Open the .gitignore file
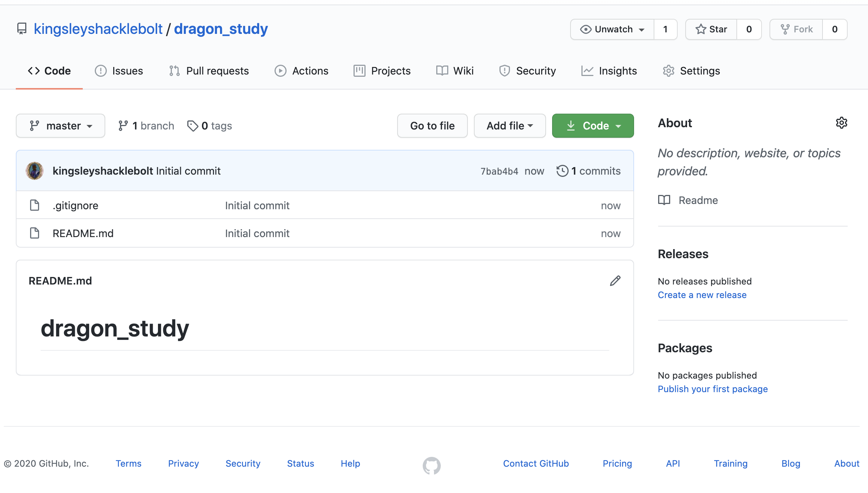Screen dimensions: 868x493 click(x=76, y=205)
